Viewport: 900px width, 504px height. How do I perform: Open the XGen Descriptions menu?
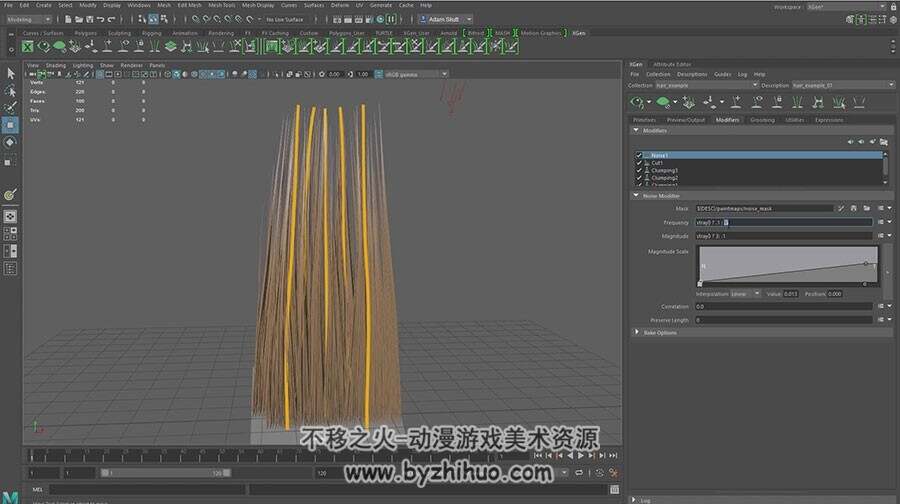[692, 75]
